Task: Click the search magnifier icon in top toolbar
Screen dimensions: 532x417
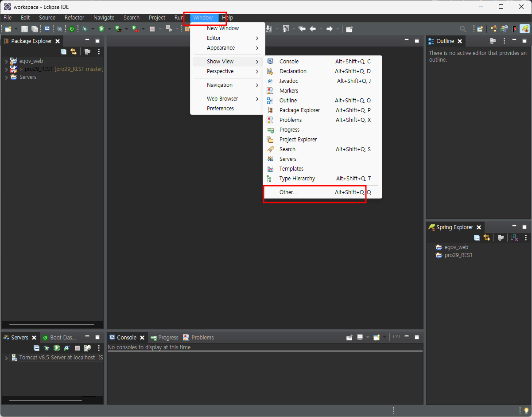Action: [x=463, y=29]
